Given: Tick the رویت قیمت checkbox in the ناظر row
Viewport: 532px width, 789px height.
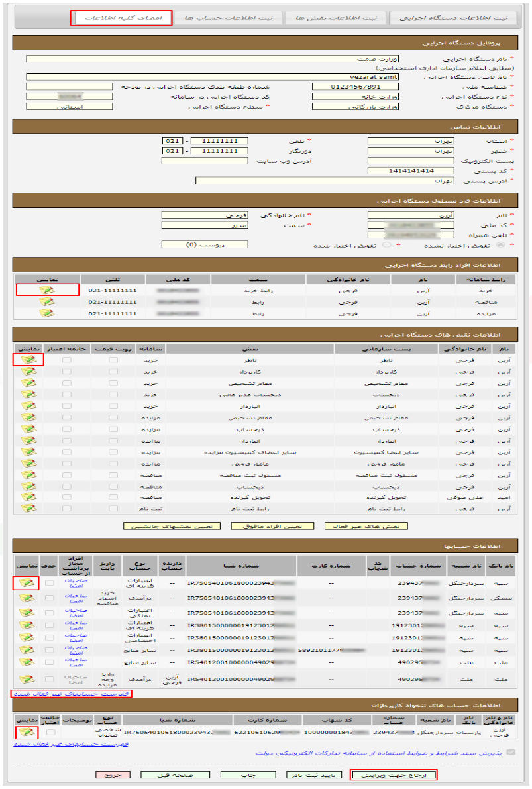Looking at the screenshot, I should (x=113, y=360).
